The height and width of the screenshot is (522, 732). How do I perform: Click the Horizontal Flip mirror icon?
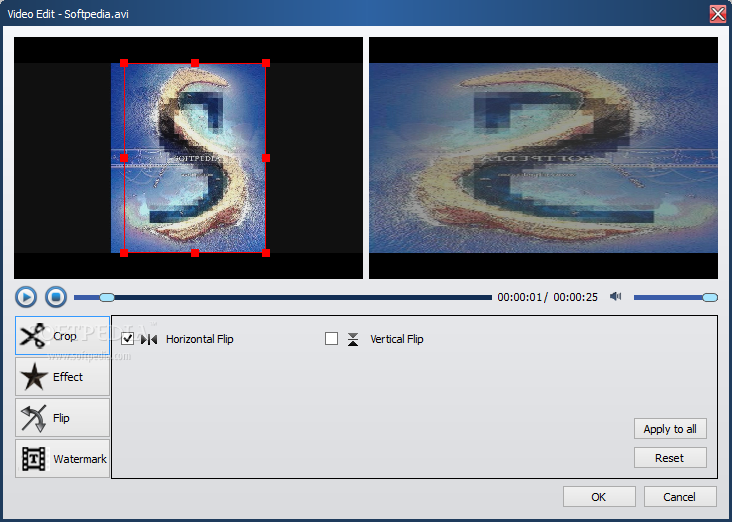pos(149,339)
